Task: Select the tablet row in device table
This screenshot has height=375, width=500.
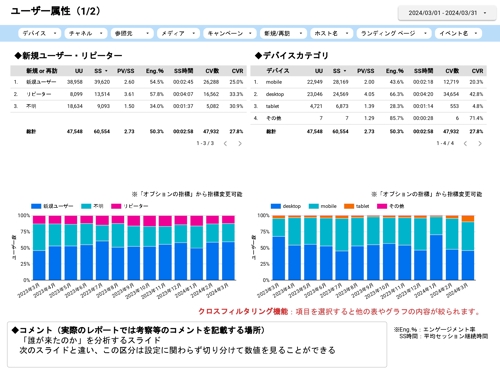Action: [x=368, y=106]
